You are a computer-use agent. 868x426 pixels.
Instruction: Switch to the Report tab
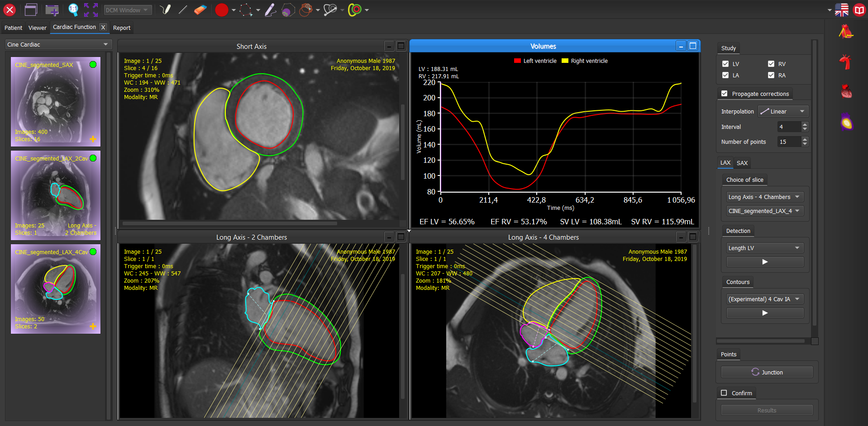tap(121, 28)
